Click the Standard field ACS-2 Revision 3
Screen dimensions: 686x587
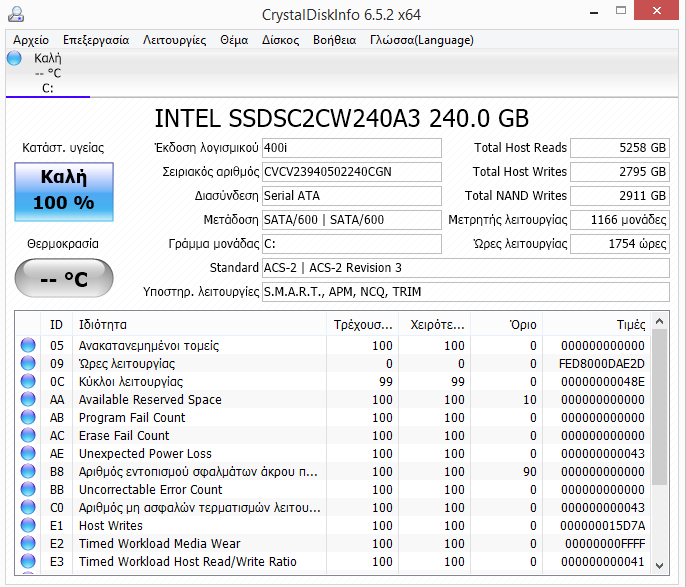[x=466, y=268]
